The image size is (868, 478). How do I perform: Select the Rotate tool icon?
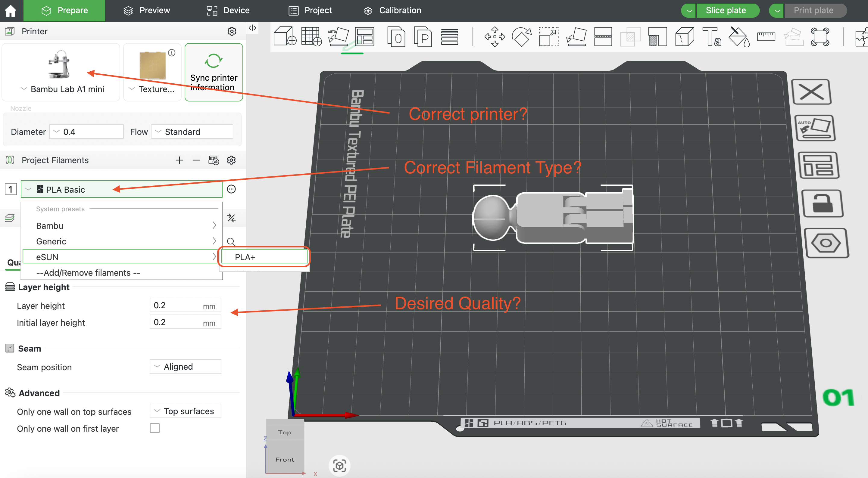click(x=521, y=36)
